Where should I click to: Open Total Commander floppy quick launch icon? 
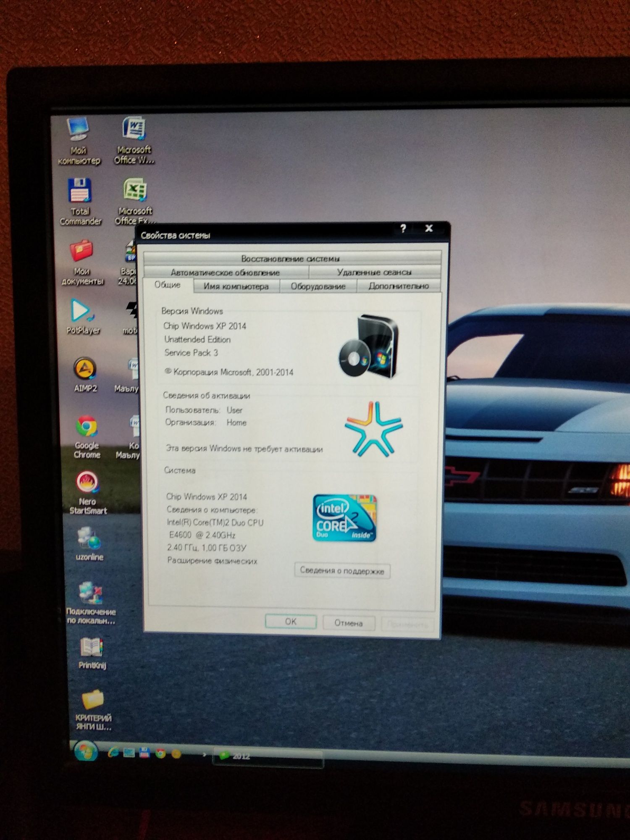point(144,753)
